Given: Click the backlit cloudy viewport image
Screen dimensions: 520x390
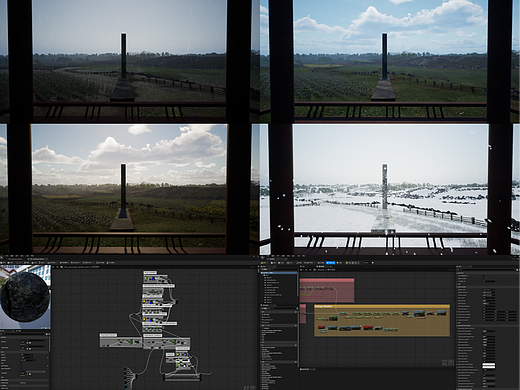Looking at the screenshot, I should pos(130,189).
